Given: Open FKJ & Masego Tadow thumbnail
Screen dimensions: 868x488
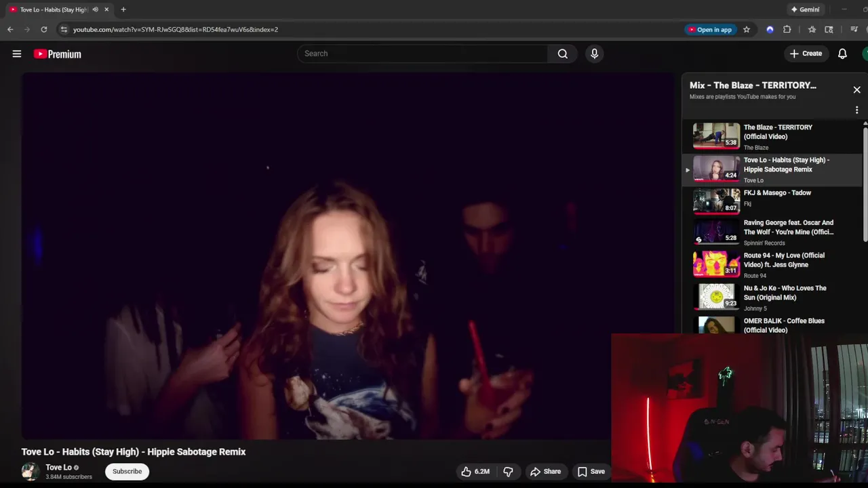Looking at the screenshot, I should [x=716, y=201].
